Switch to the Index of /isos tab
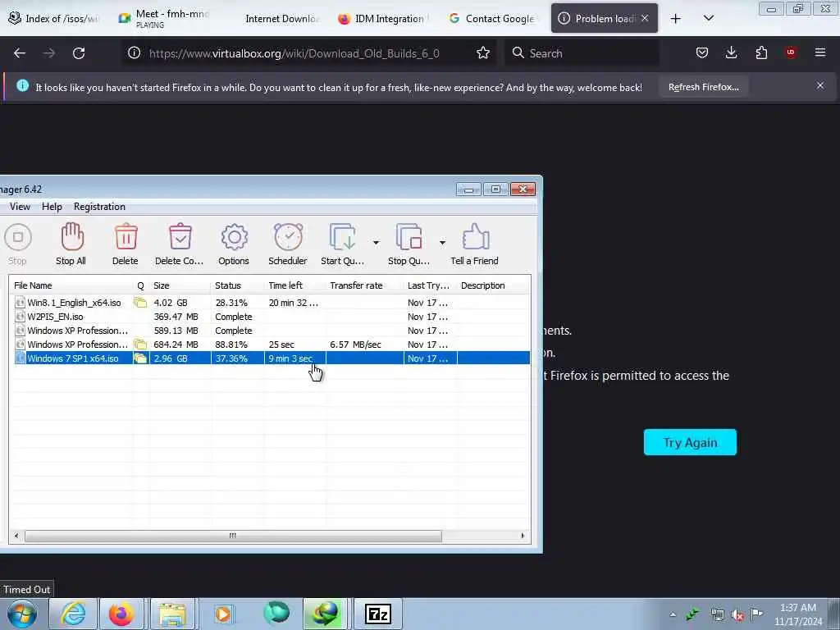This screenshot has height=630, width=840. [x=55, y=18]
